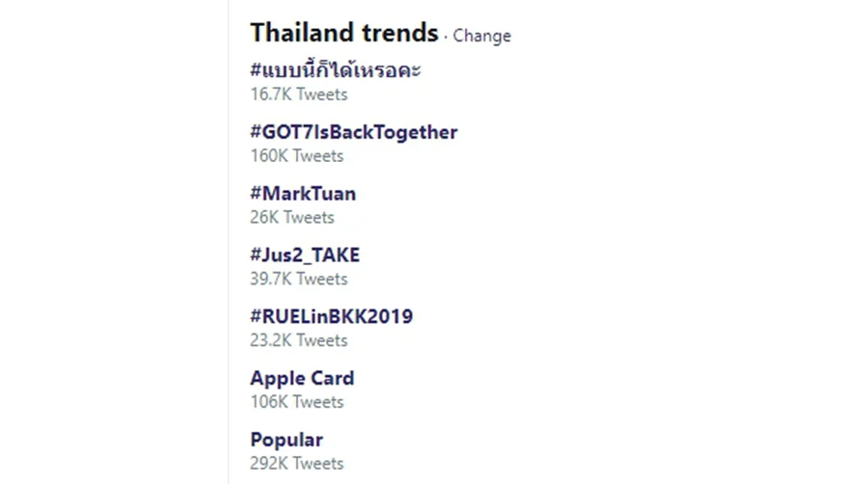Viewport: 868px width, 484px height.
Task: Open the #MarkTuan trending hashtag
Action: (303, 194)
